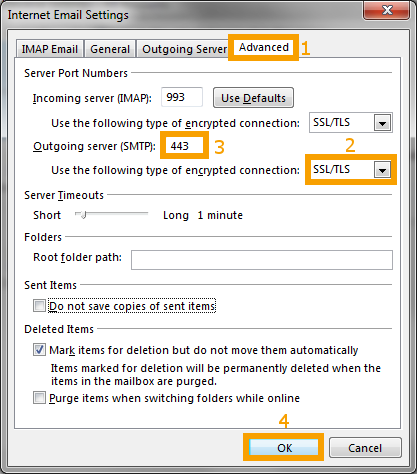Click the Use Defaults button
417x474 pixels.
(x=253, y=98)
